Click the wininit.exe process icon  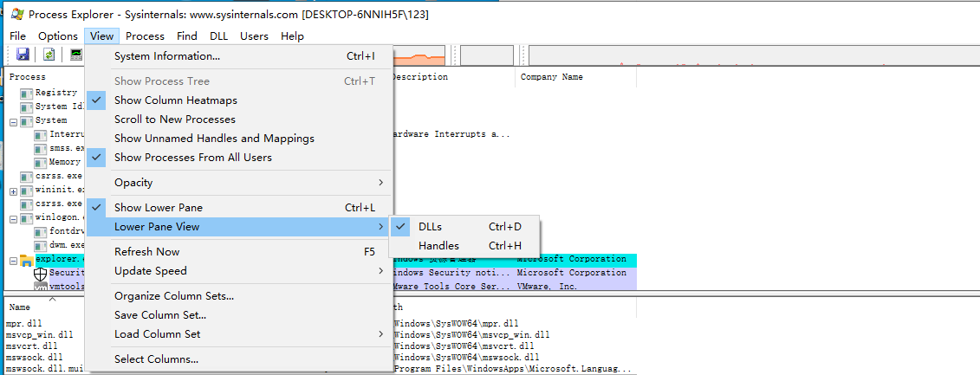tap(26, 190)
